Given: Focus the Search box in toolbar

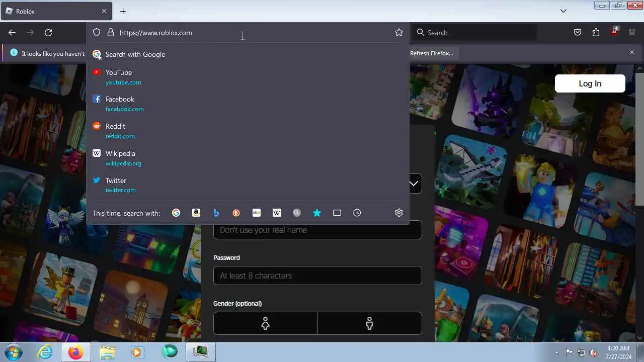Looking at the screenshot, I should pos(474,33).
